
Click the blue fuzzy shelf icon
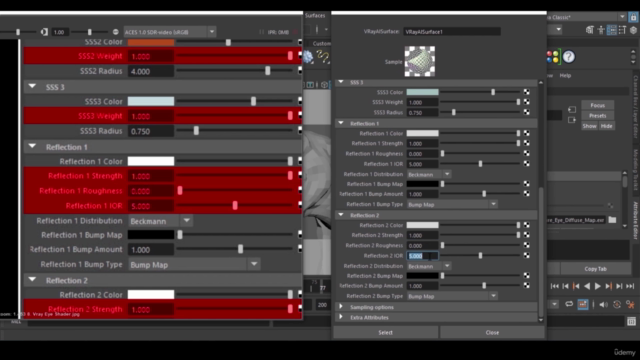click(x=308, y=57)
